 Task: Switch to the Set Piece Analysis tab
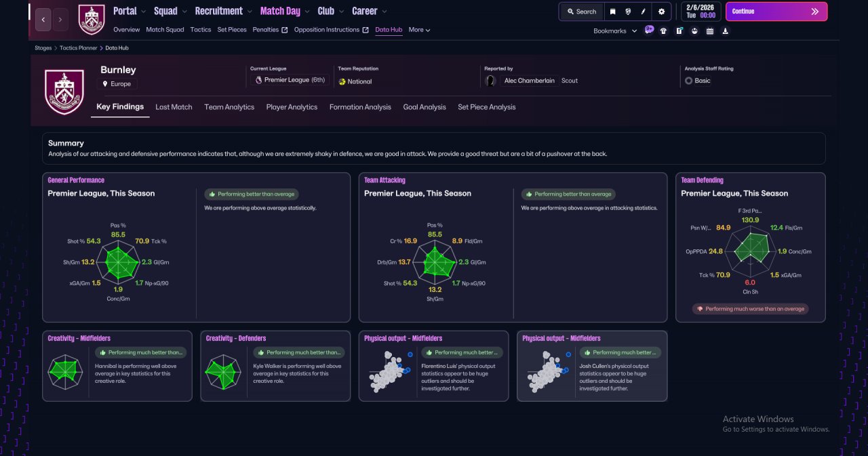click(487, 107)
